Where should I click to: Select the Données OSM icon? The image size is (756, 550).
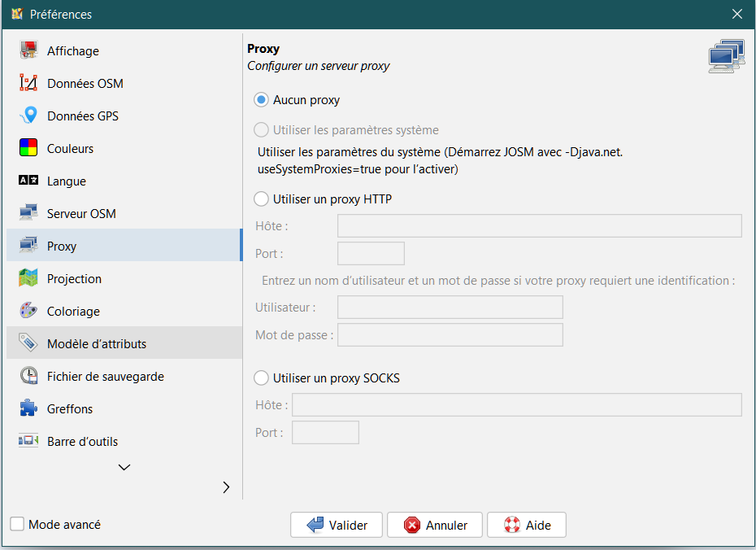click(x=28, y=84)
